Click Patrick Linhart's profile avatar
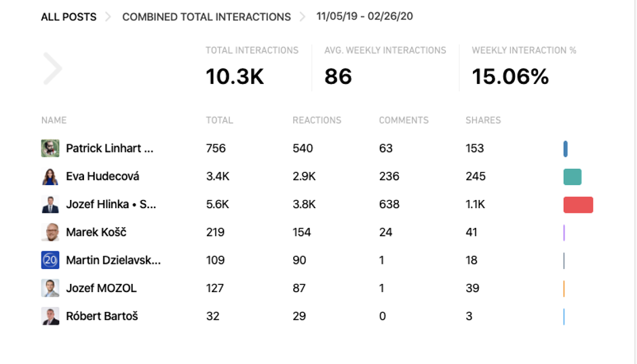637x364 pixels. (x=50, y=148)
